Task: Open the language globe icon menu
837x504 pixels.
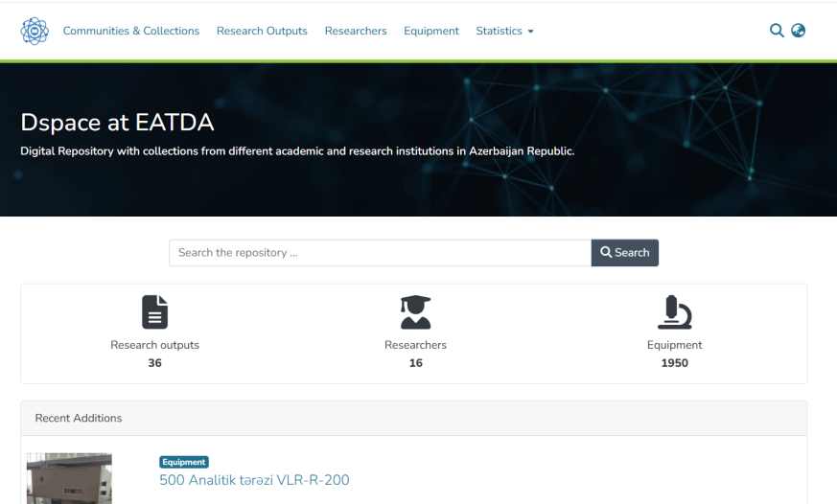Action: click(x=798, y=31)
